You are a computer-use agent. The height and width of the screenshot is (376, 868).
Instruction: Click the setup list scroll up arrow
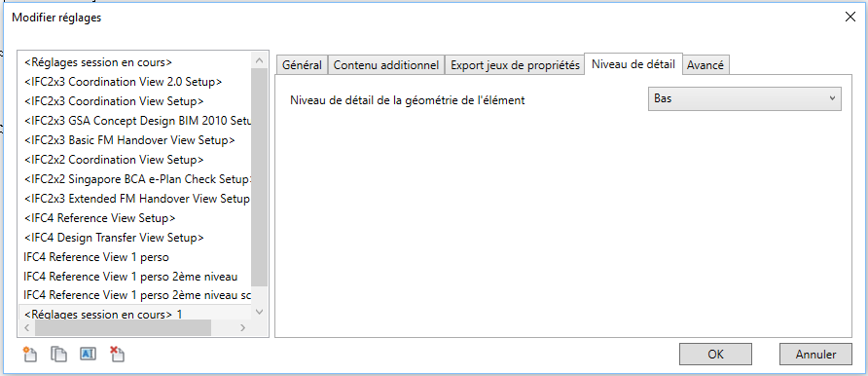259,59
